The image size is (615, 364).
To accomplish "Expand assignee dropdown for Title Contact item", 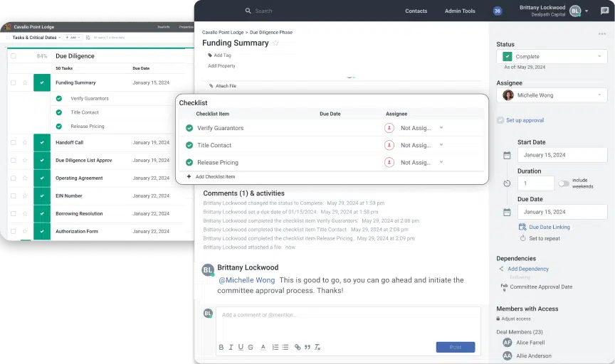I will (x=441, y=145).
